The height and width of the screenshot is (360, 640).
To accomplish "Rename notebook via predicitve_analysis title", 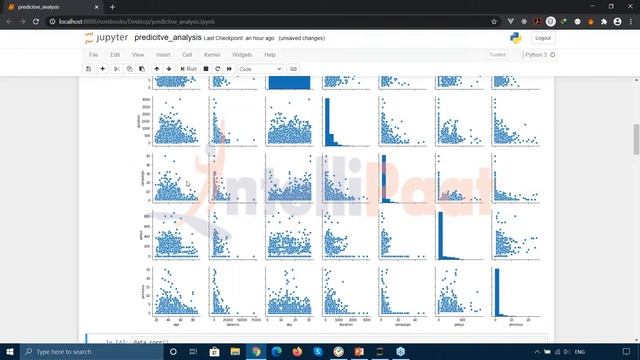I will coord(168,38).
